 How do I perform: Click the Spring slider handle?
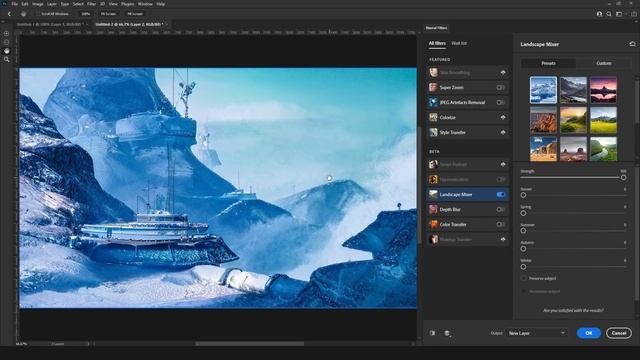(x=523, y=213)
